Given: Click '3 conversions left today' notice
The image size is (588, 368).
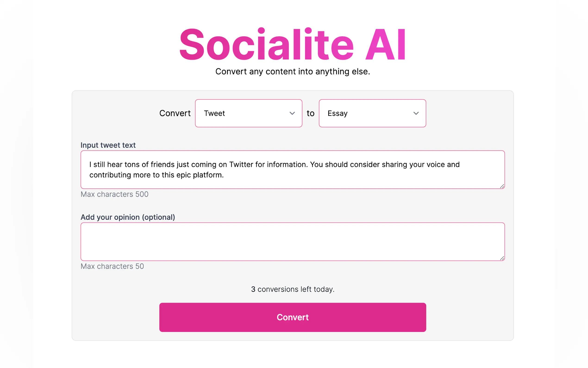Looking at the screenshot, I should pyautogui.click(x=292, y=289).
